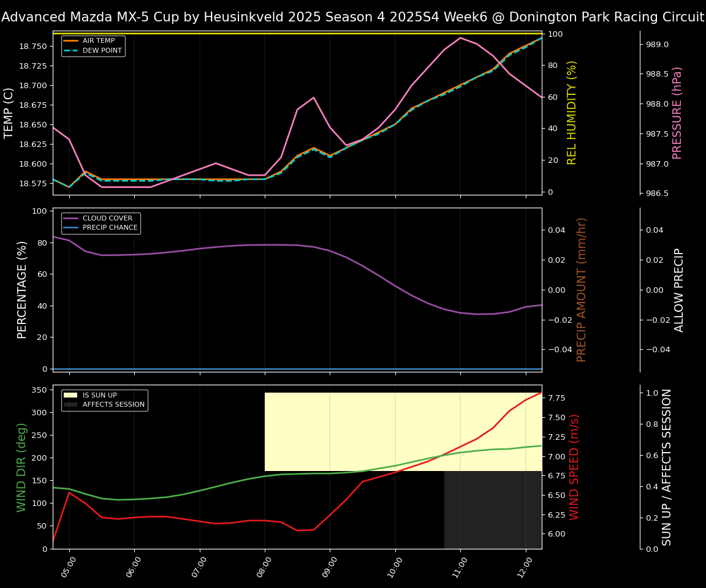
Task: Click the ALLOW PRECIP axis label
Action: coord(679,290)
